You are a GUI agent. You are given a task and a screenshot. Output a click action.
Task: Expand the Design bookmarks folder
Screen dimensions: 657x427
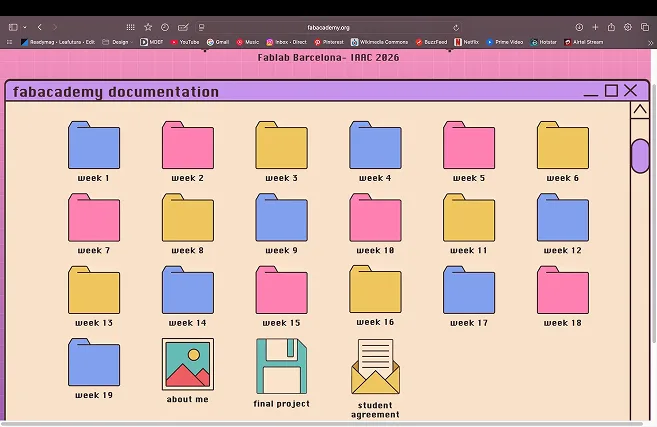pos(118,42)
